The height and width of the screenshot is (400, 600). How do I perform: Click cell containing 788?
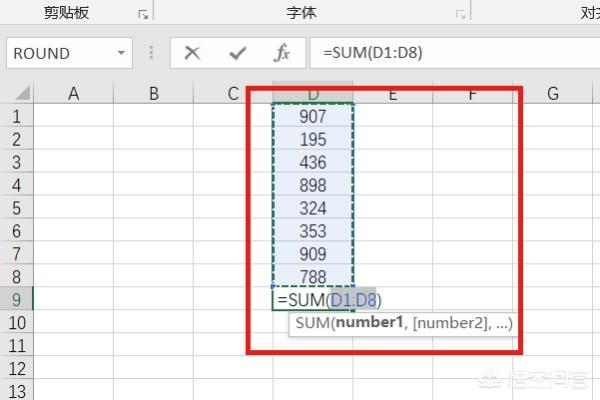(313, 276)
